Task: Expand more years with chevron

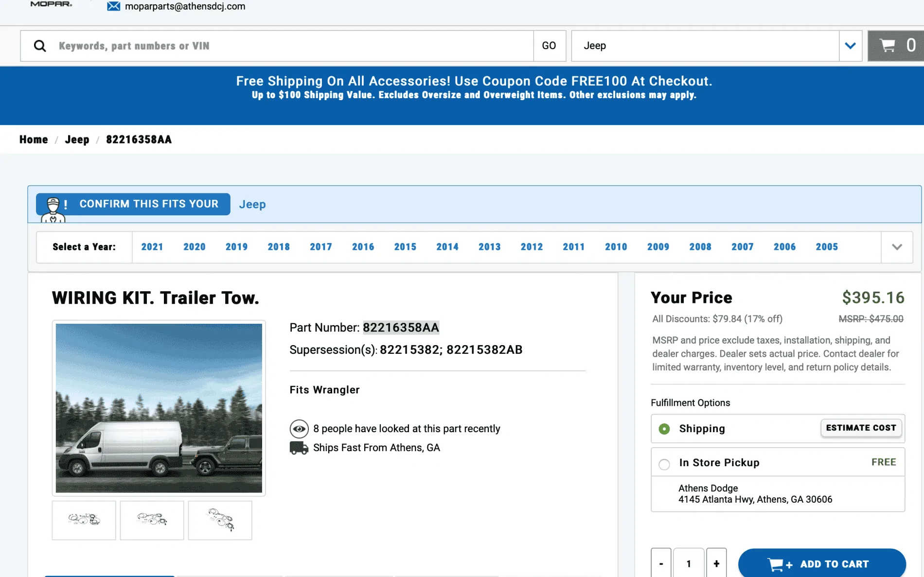Action: (x=897, y=247)
